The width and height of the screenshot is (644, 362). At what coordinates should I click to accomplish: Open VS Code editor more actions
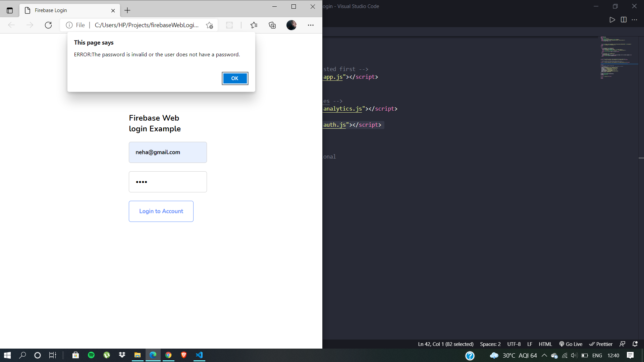click(x=634, y=20)
